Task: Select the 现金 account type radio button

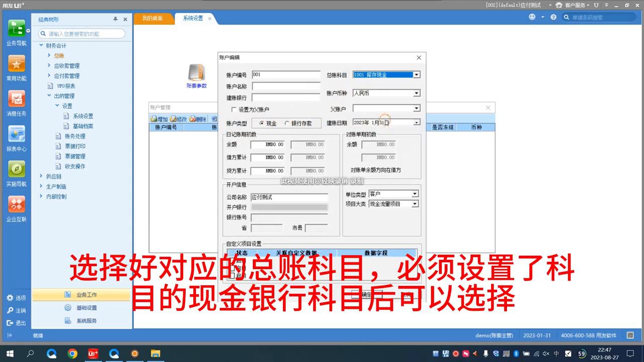Action: click(262, 123)
